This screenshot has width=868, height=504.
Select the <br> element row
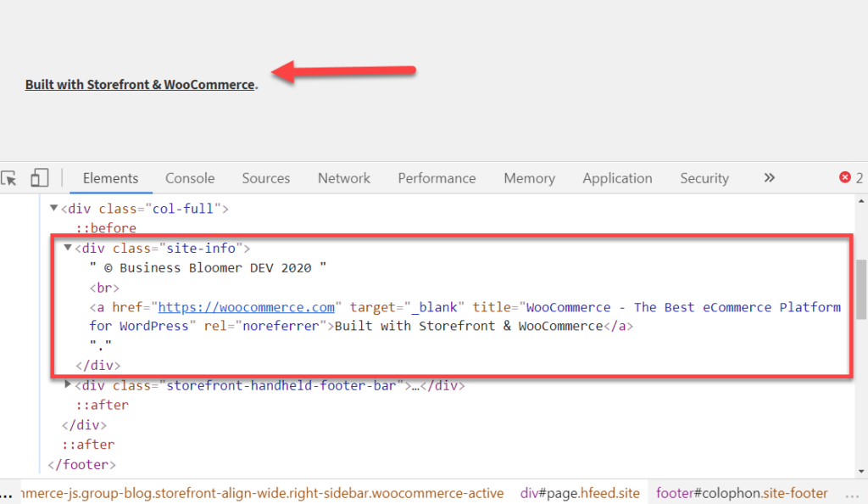104,288
